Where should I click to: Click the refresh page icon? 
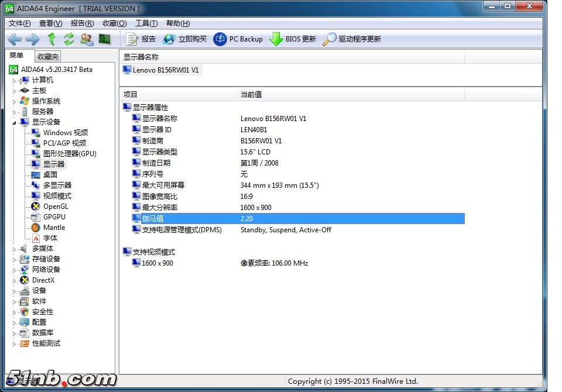tap(69, 39)
